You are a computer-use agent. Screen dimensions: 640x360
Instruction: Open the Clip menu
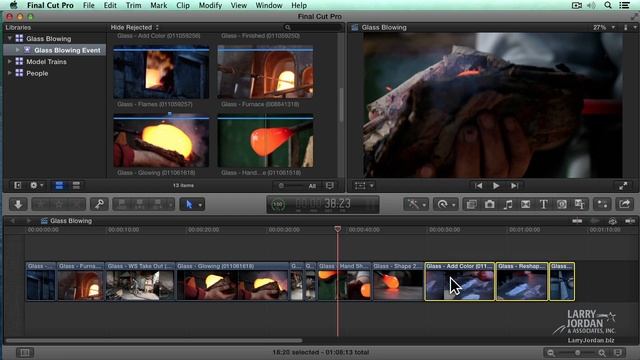pyautogui.click(x=183, y=5)
